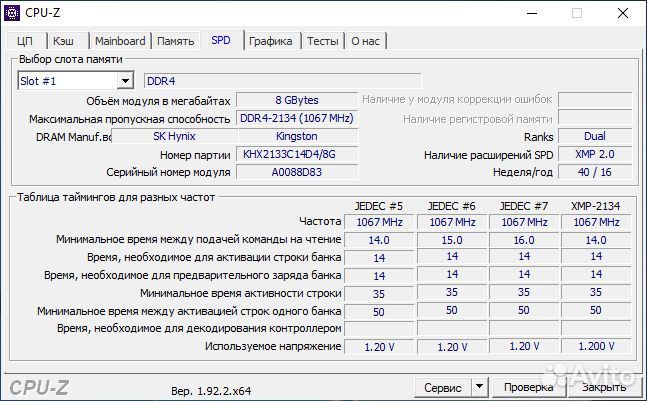This screenshot has height=401, width=647.
Task: Click the Используемое напряжение label
Action: (273, 347)
